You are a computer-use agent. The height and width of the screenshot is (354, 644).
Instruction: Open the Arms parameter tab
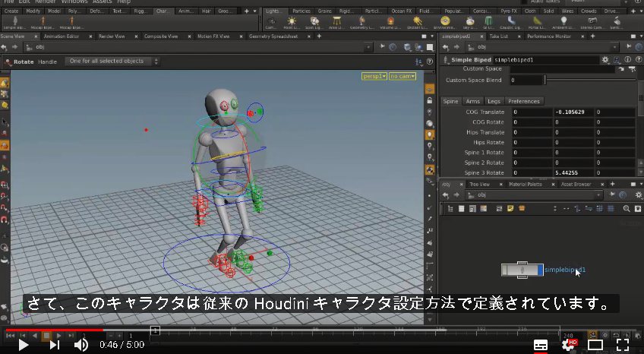472,101
